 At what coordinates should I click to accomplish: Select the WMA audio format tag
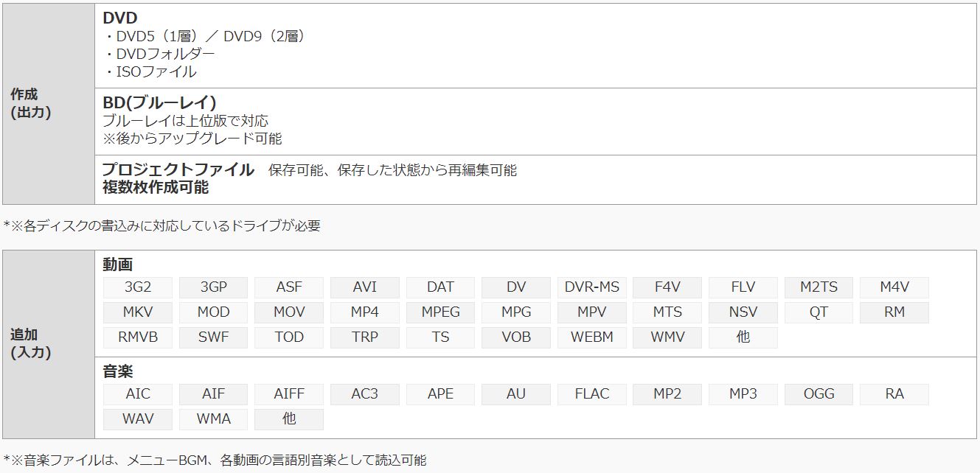click(214, 419)
